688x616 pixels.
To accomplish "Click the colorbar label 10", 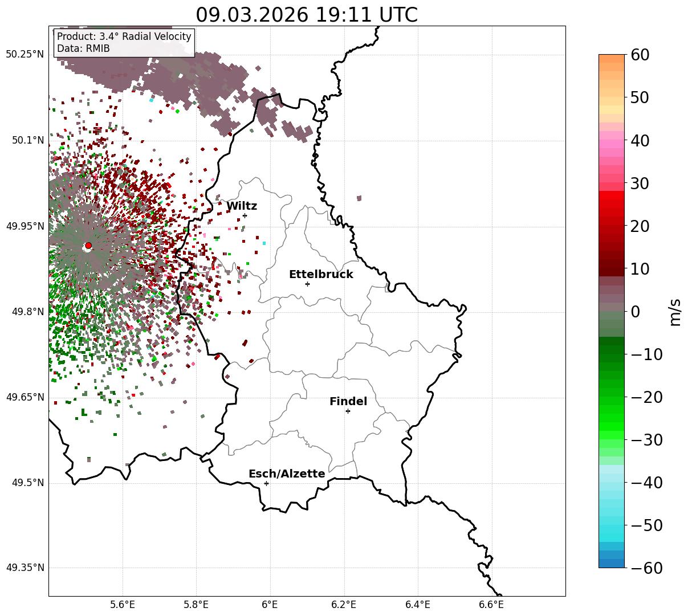I will [641, 269].
